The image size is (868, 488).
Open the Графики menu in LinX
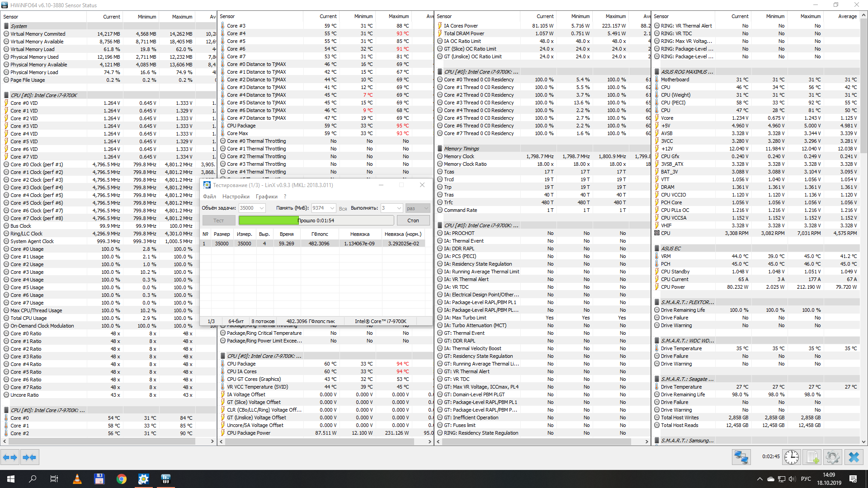click(x=266, y=197)
